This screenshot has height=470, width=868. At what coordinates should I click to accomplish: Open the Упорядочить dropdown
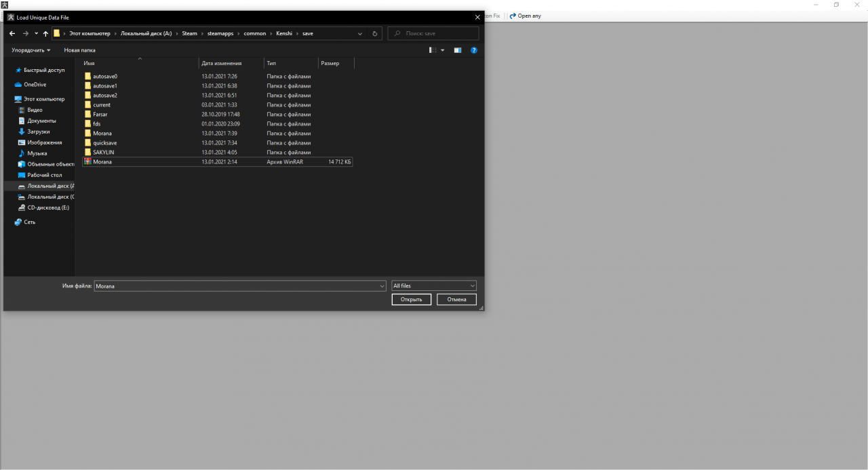(30, 50)
